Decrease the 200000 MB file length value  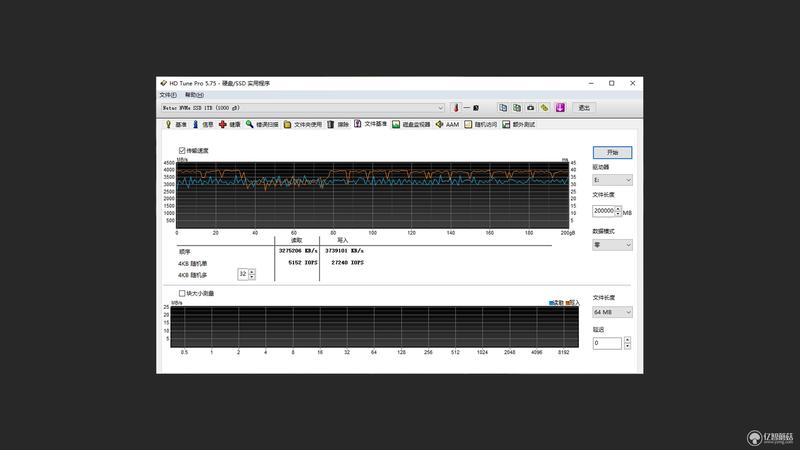(x=618, y=214)
